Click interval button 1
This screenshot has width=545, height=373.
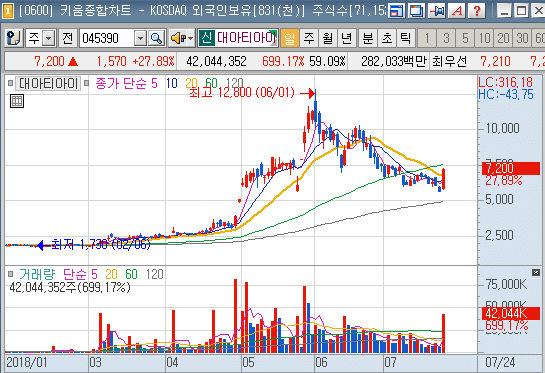[x=427, y=38]
